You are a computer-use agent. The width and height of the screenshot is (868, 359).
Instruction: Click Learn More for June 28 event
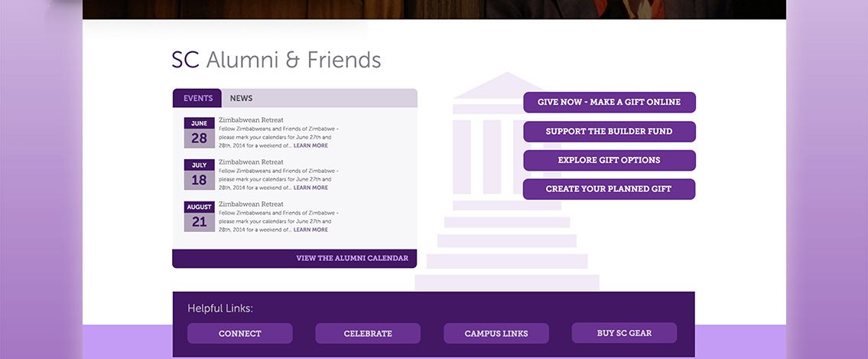310,145
